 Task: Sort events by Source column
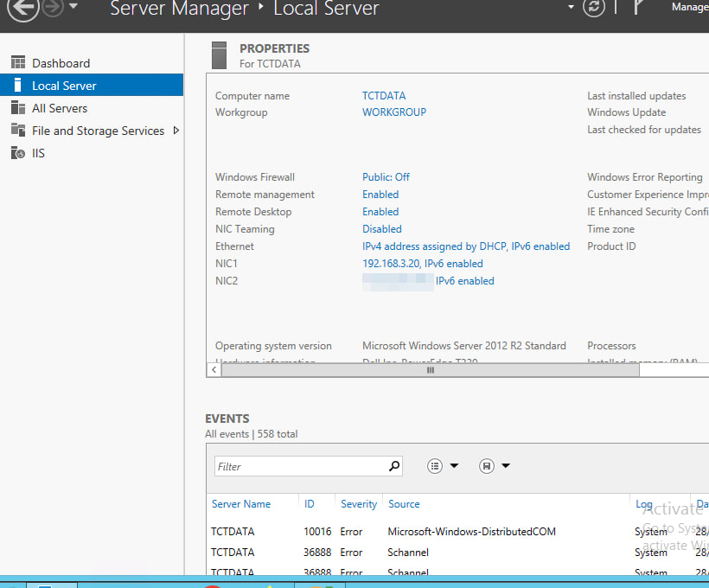[x=404, y=504]
